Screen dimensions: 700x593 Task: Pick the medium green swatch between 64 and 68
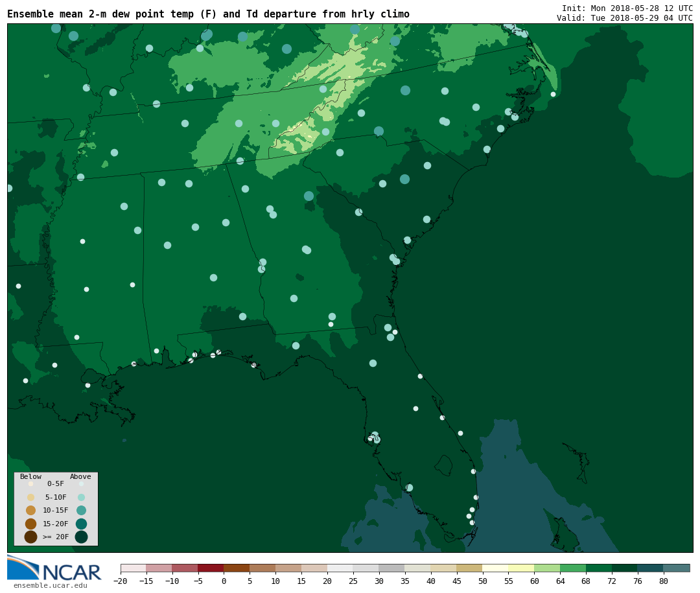573,568
